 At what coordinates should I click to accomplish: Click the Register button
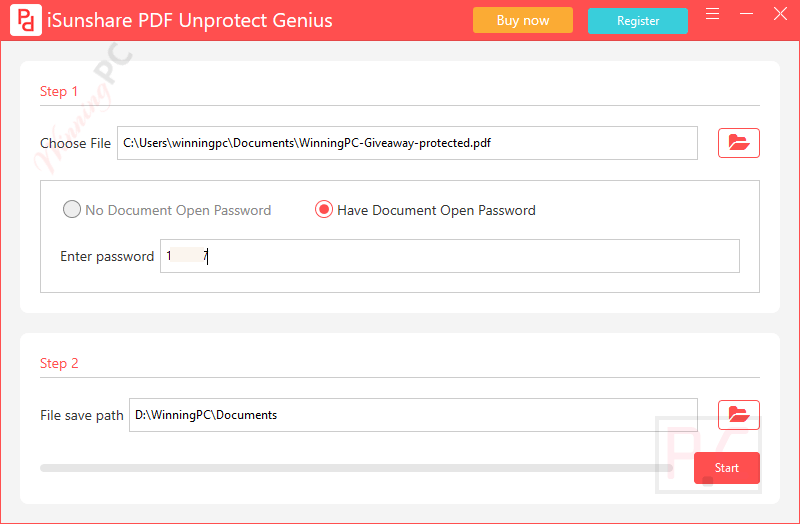pyautogui.click(x=638, y=21)
